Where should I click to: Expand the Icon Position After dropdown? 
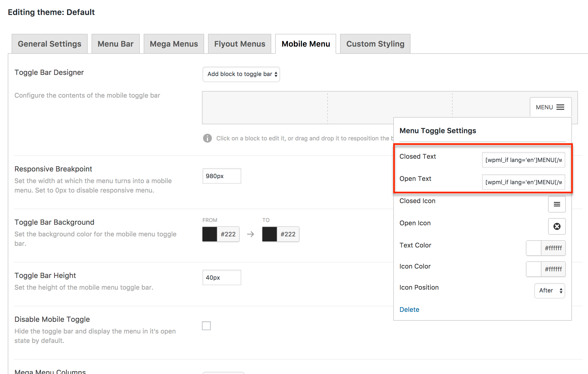549,290
